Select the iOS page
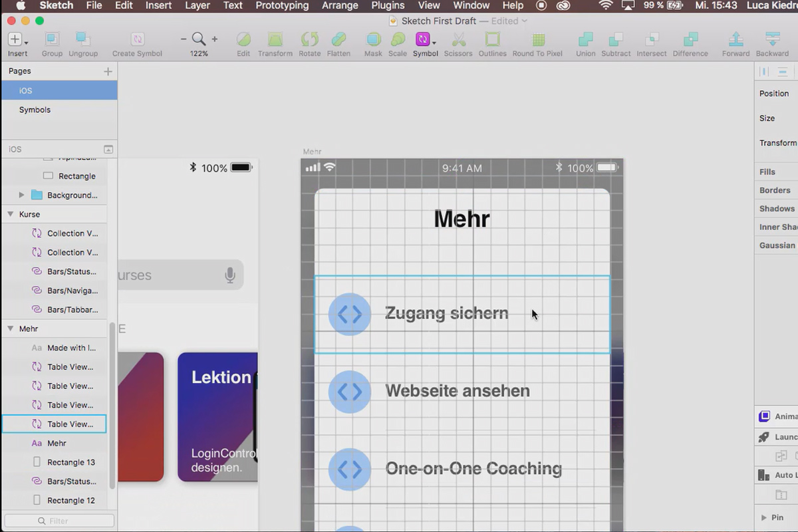This screenshot has height=532, width=798. (59, 90)
